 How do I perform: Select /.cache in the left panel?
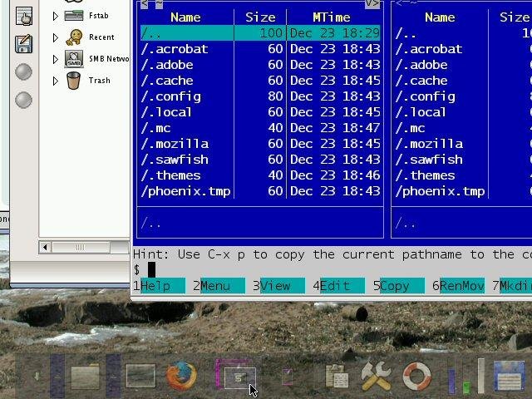(x=167, y=81)
